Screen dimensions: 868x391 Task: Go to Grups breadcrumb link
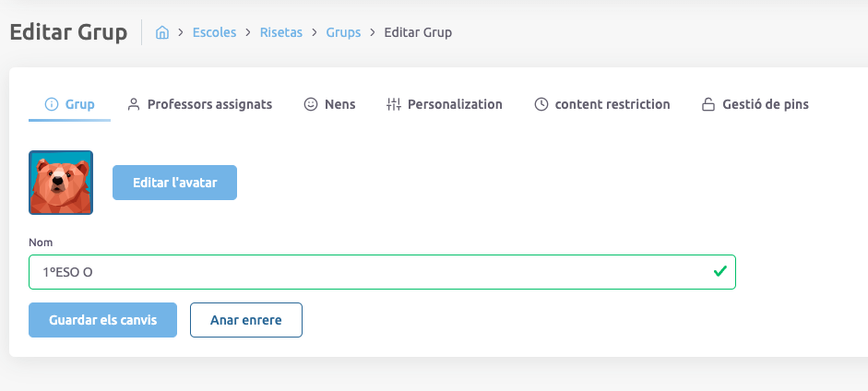tap(343, 32)
